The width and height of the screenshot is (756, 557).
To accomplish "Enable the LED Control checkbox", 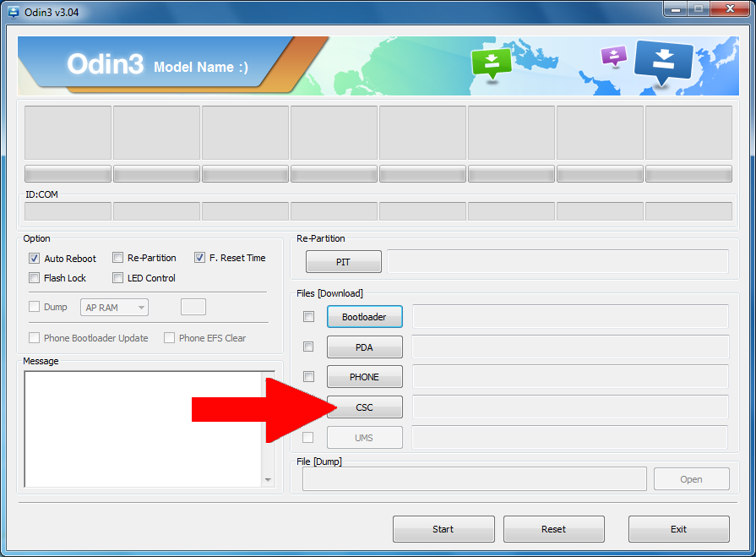I will tap(117, 278).
